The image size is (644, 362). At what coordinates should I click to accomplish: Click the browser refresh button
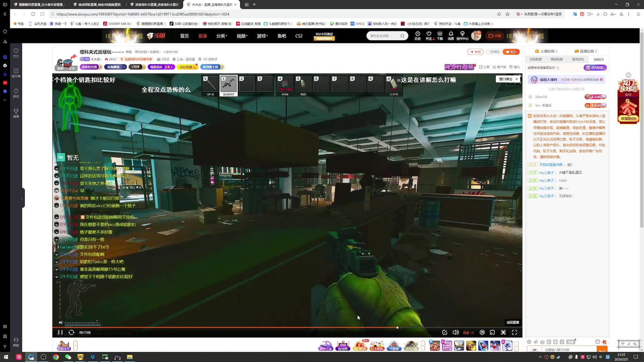pos(33,14)
